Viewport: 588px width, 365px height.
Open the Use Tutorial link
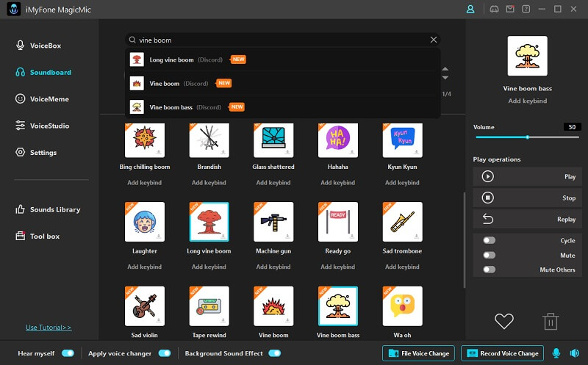pos(49,327)
